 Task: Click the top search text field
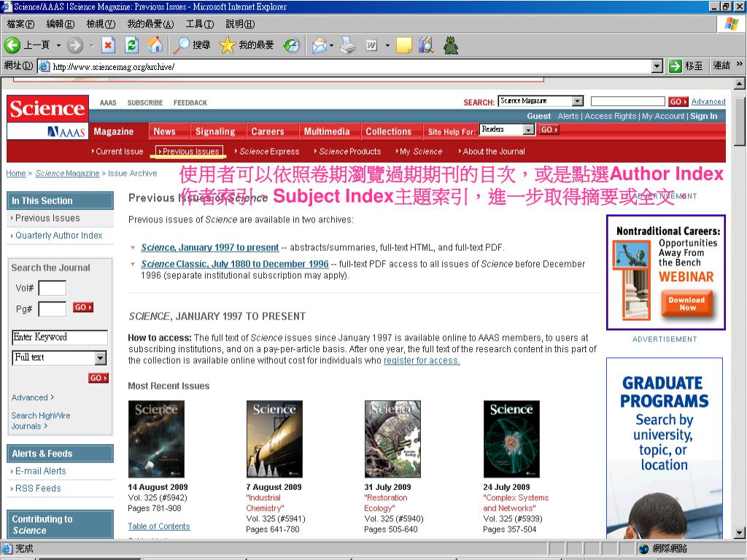[x=627, y=101]
